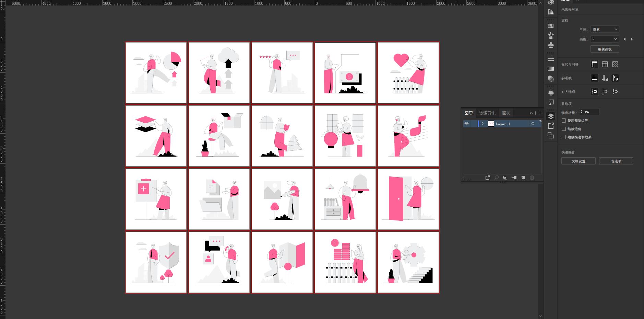Enable 使用预览边界 checkbox
644x319 pixels.
click(564, 121)
